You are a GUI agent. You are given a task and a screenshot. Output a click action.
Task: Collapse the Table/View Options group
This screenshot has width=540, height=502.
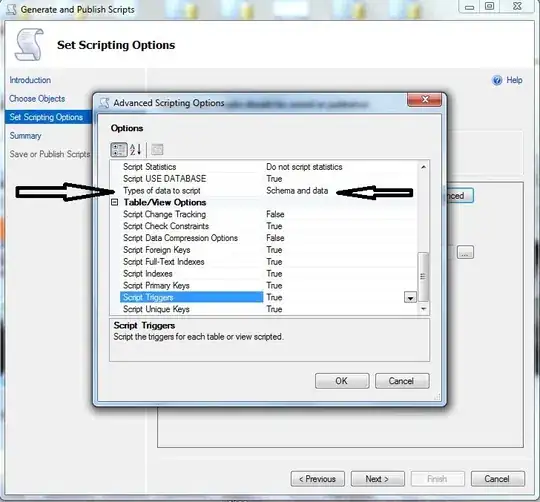115,202
